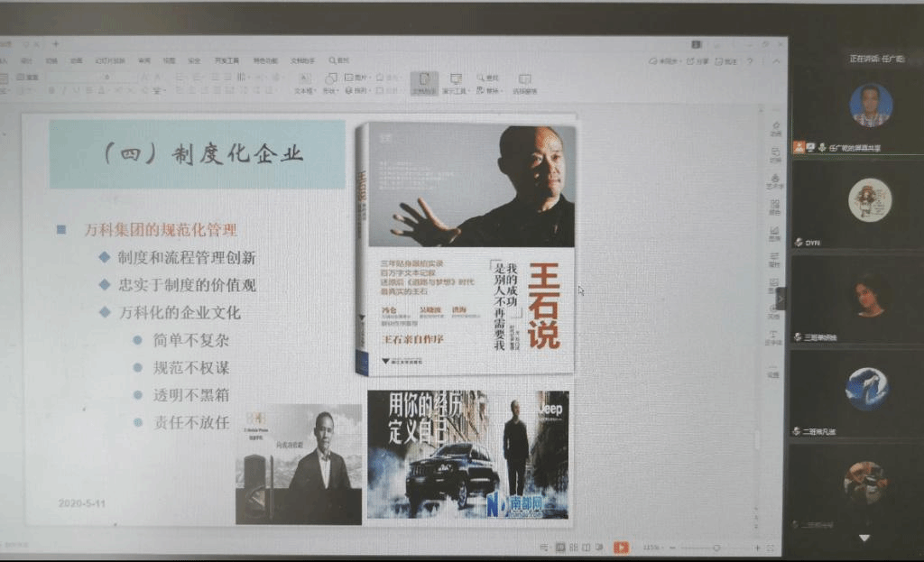Adjust the zoom slider handle in the status bar
This screenshot has width=924, height=562.
(716, 548)
